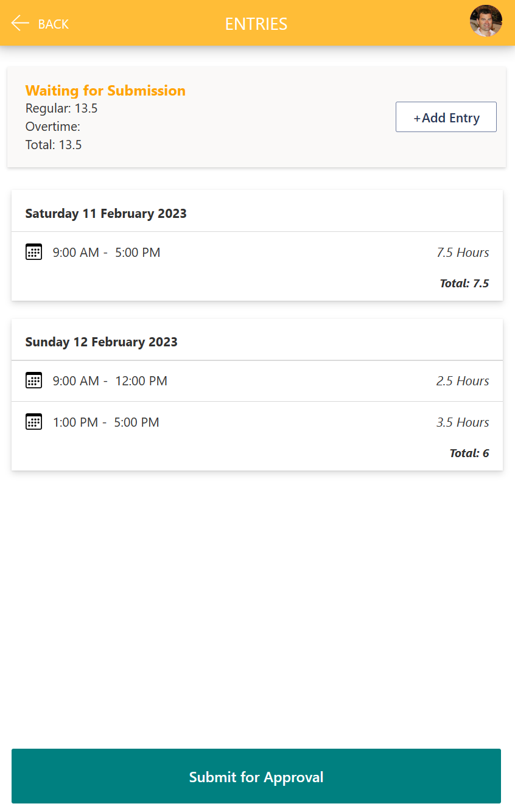Viewport: 515px width, 812px height.
Task: Click the ENTRIES page title
Action: click(256, 24)
